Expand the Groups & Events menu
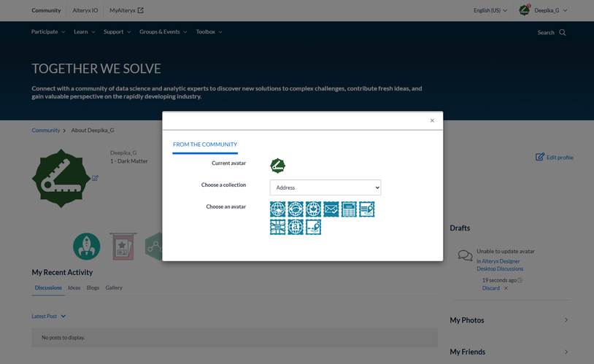The image size is (594, 364). click(163, 32)
